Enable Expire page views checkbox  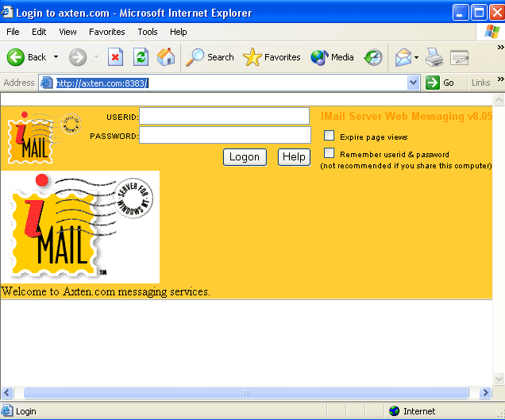pos(329,135)
